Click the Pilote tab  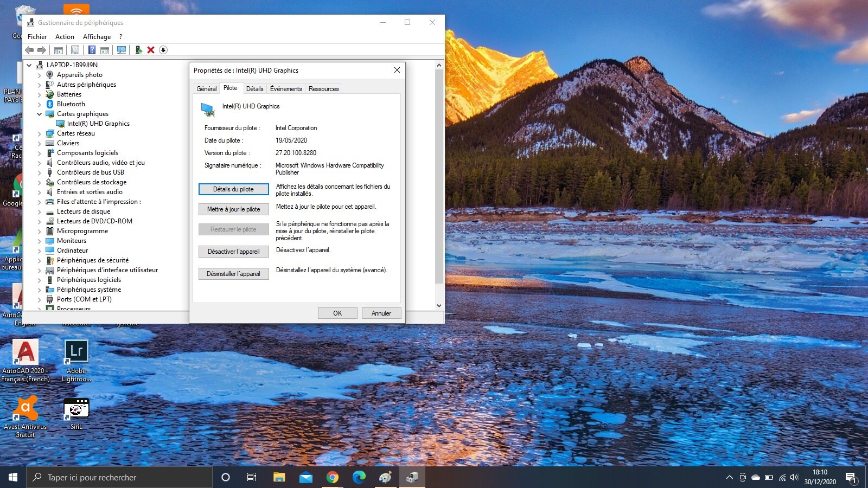point(230,88)
